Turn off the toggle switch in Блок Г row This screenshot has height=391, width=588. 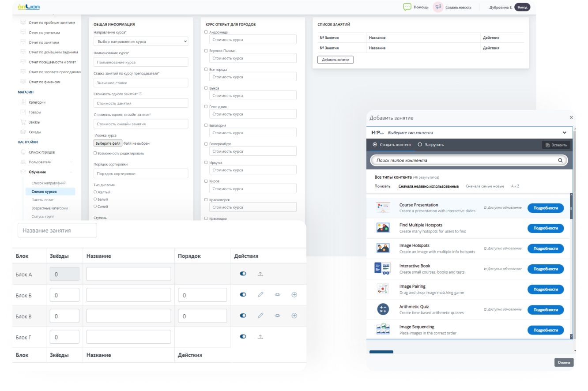click(243, 336)
